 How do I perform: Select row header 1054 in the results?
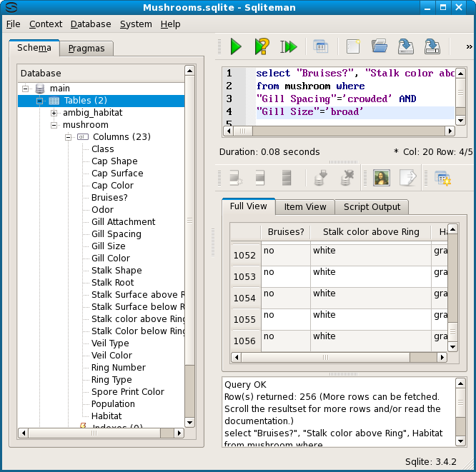click(x=244, y=298)
